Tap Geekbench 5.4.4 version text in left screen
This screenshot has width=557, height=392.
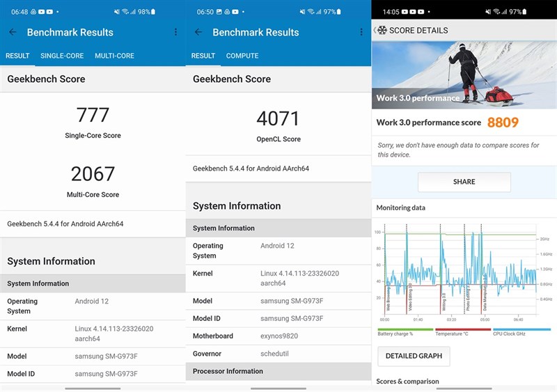tap(65, 224)
